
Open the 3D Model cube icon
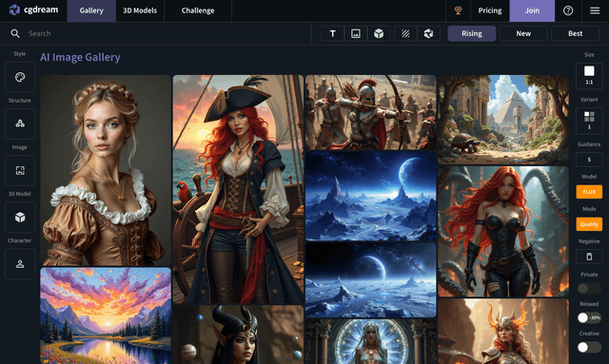[x=20, y=217]
